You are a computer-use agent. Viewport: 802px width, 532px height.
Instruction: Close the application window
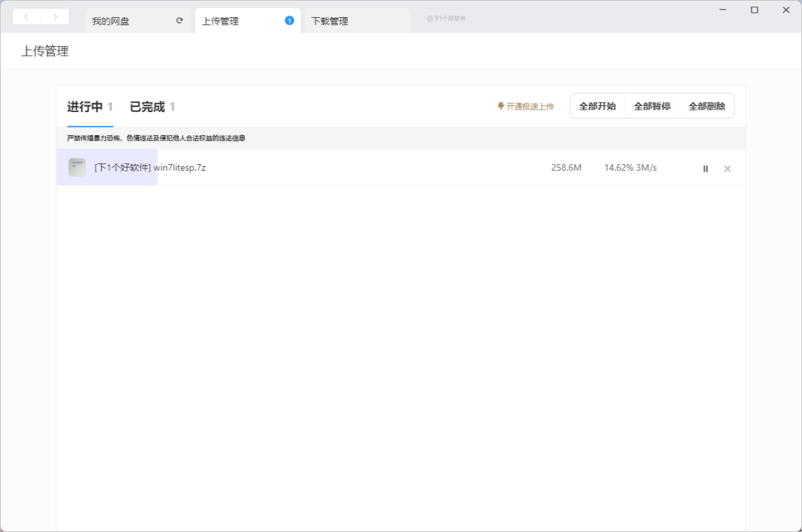pos(786,10)
